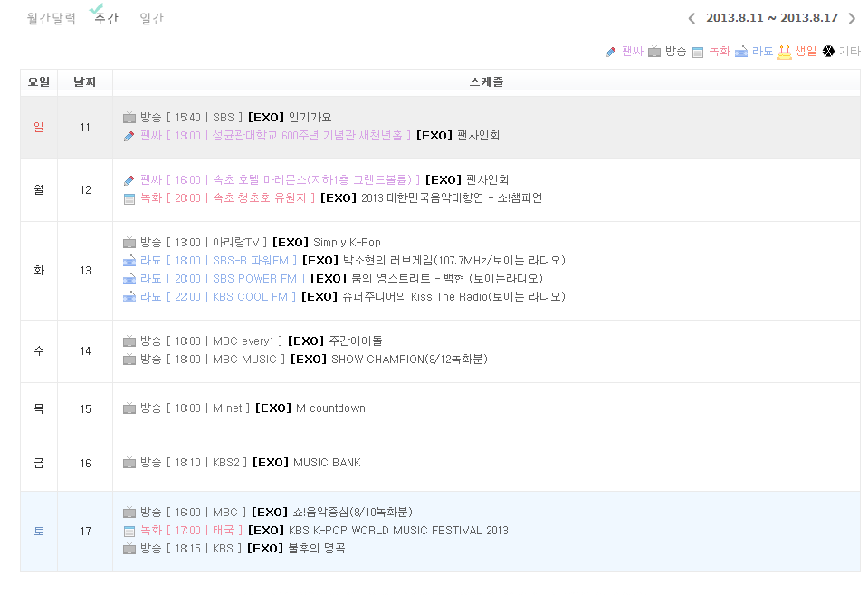
Task: Select the 녹화 notepad icon in legend
Action: coord(698,52)
